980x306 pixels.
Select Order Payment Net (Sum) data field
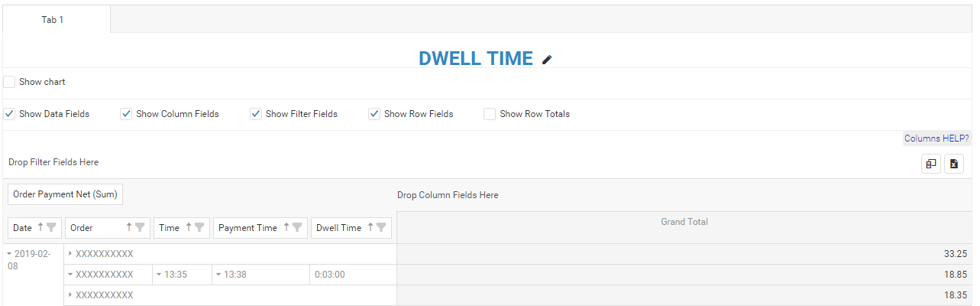(65, 194)
